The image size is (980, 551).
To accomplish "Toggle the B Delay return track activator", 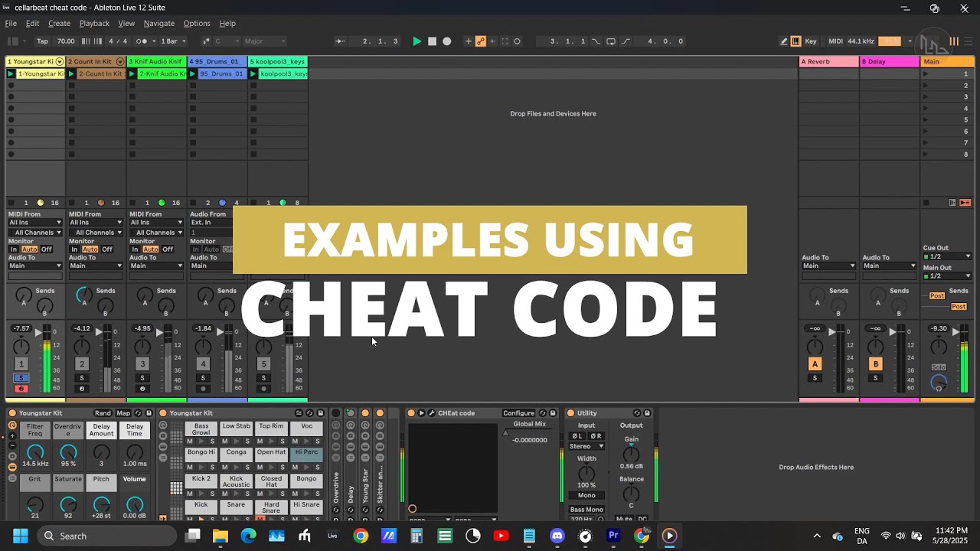I will (876, 364).
